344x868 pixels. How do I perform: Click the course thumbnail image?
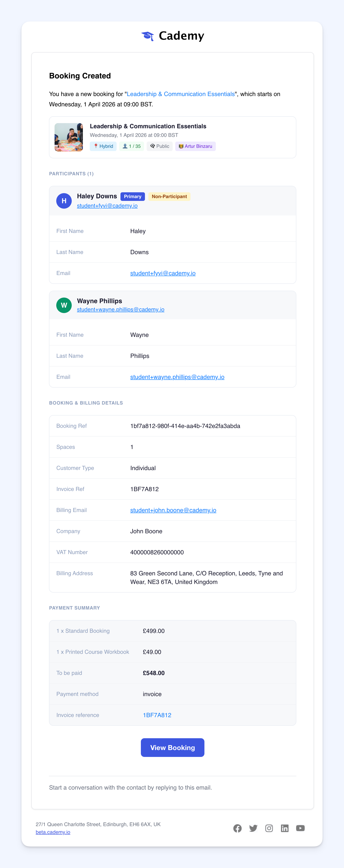click(x=69, y=137)
